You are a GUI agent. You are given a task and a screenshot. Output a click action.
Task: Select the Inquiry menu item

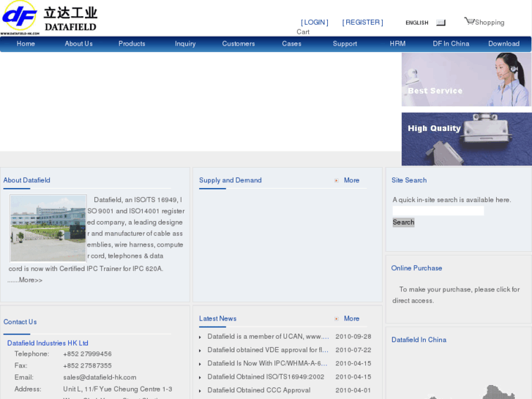tap(185, 44)
